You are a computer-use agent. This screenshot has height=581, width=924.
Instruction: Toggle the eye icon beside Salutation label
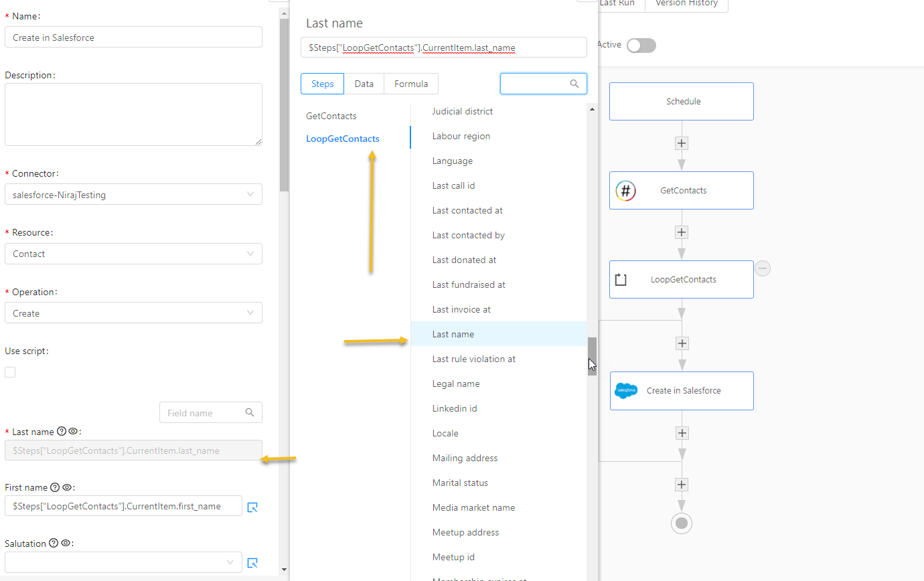pyautogui.click(x=65, y=544)
